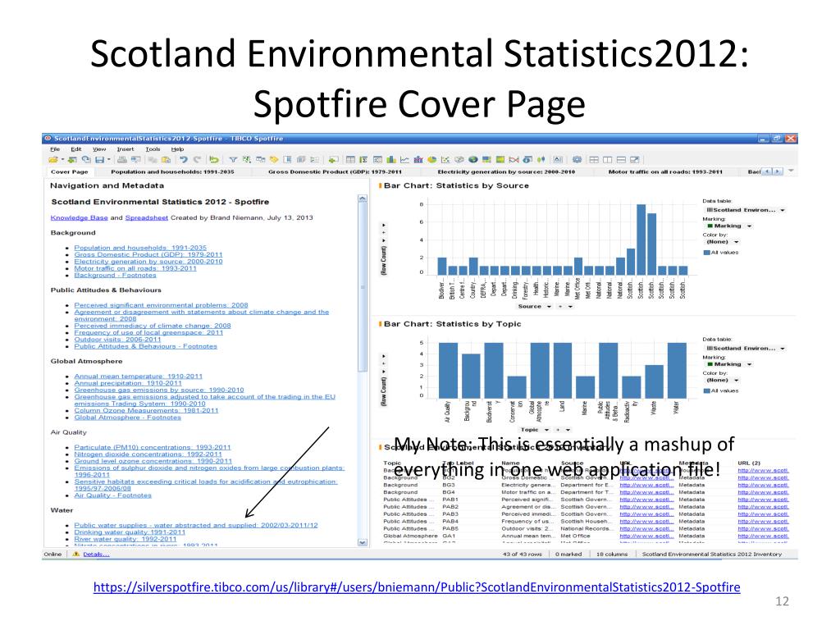
Task: Arrange visualizations side by side icon
Action: [608, 160]
